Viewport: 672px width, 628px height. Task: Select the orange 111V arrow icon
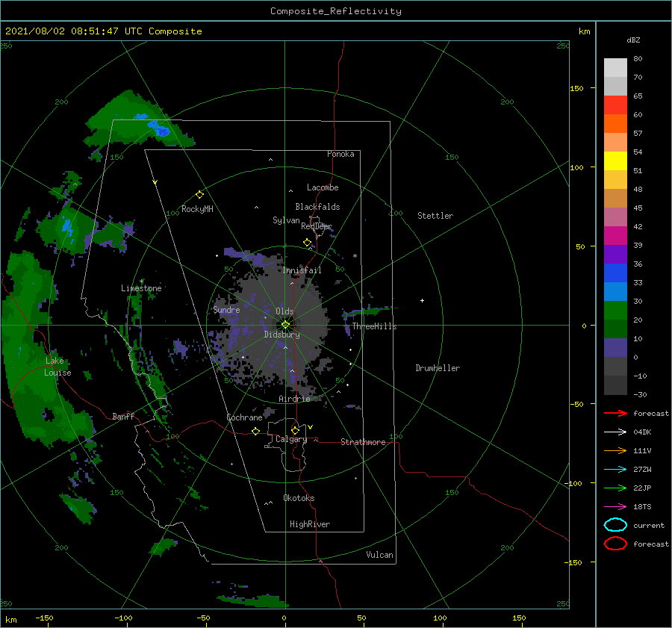[x=615, y=450]
